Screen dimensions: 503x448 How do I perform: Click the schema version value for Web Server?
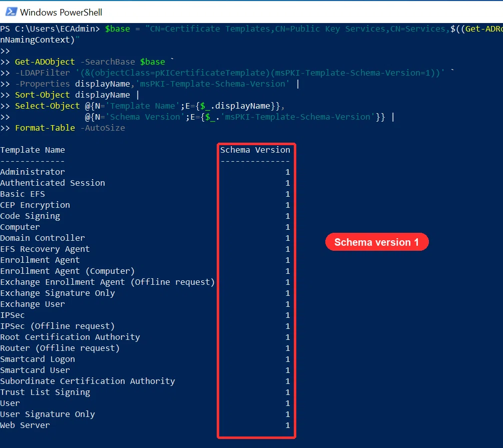click(288, 425)
